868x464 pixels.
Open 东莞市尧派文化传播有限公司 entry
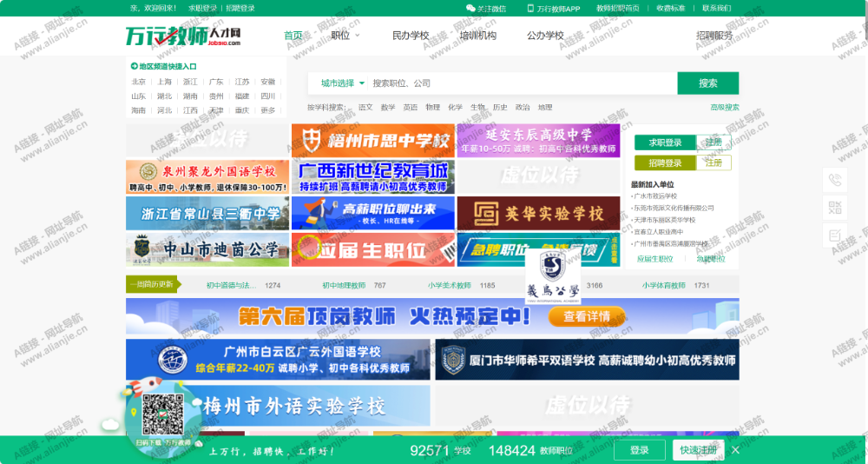click(674, 208)
